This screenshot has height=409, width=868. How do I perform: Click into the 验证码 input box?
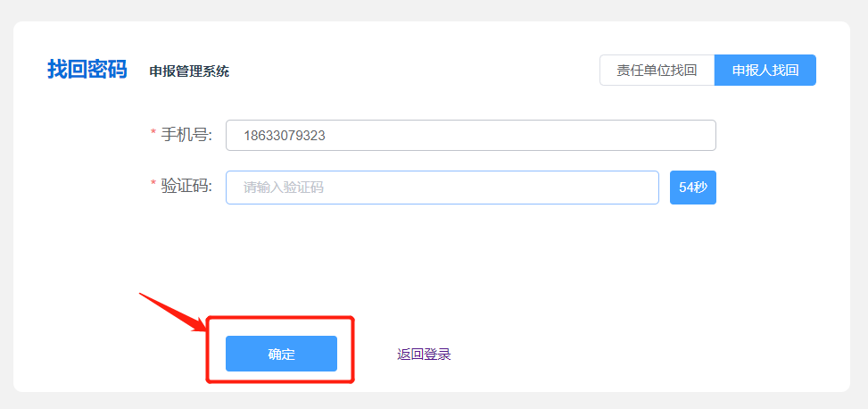pos(442,188)
